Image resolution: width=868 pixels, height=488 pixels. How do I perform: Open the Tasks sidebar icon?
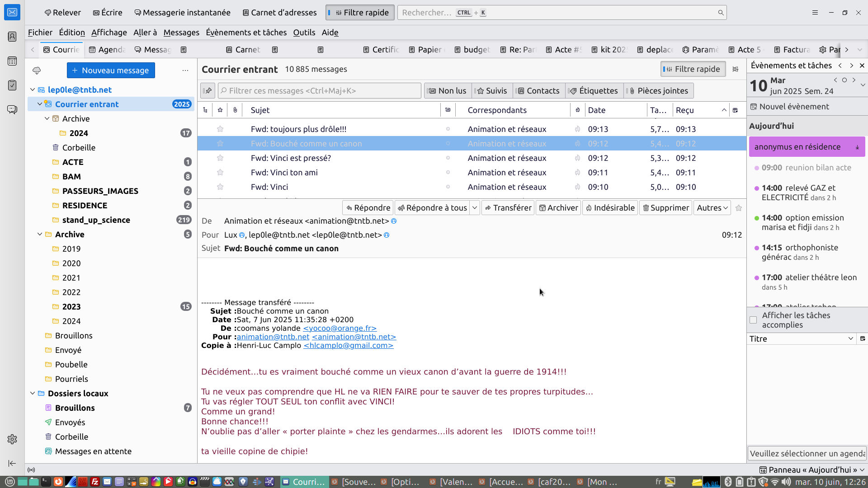point(12,85)
